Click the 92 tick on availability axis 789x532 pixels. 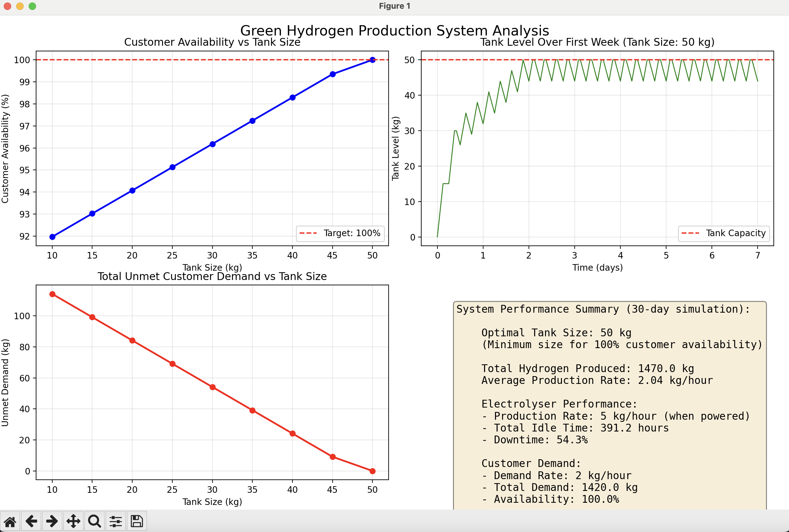pos(25,236)
